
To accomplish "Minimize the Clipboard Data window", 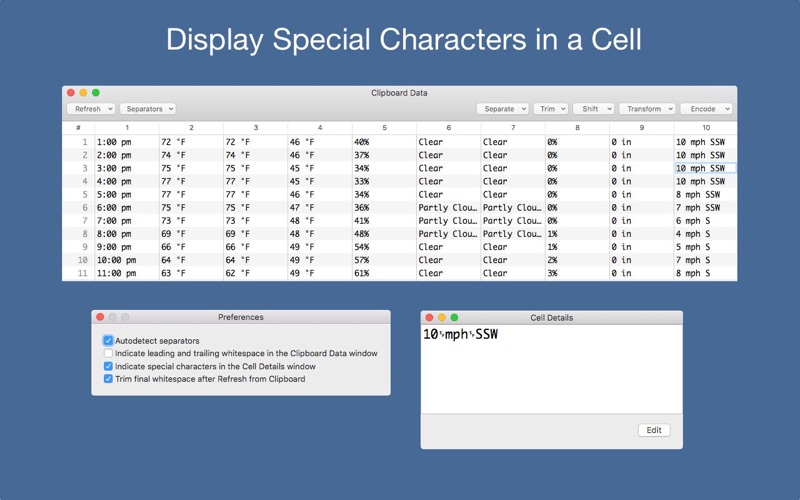I will point(83,92).
